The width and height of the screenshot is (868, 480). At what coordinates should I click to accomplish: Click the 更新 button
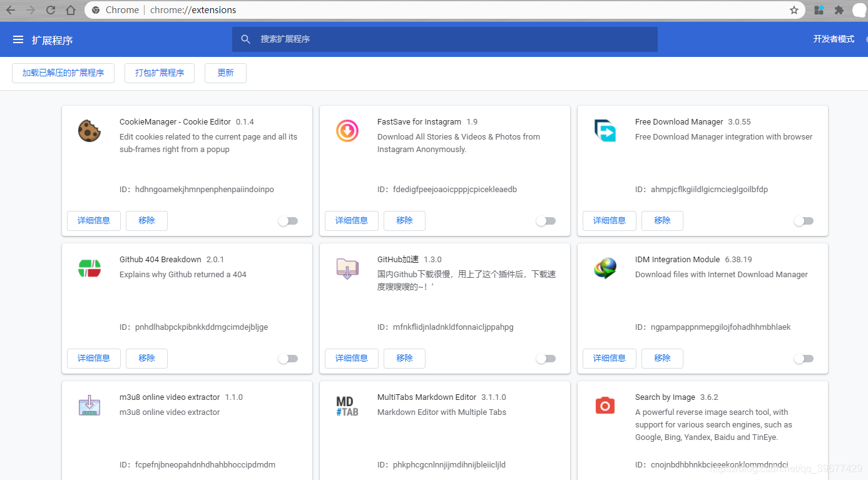point(225,73)
